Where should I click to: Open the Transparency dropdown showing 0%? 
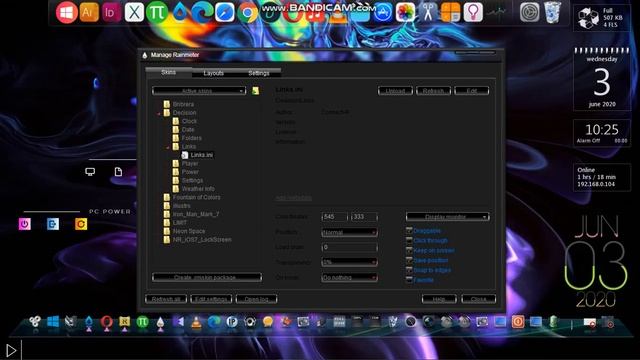[349, 262]
